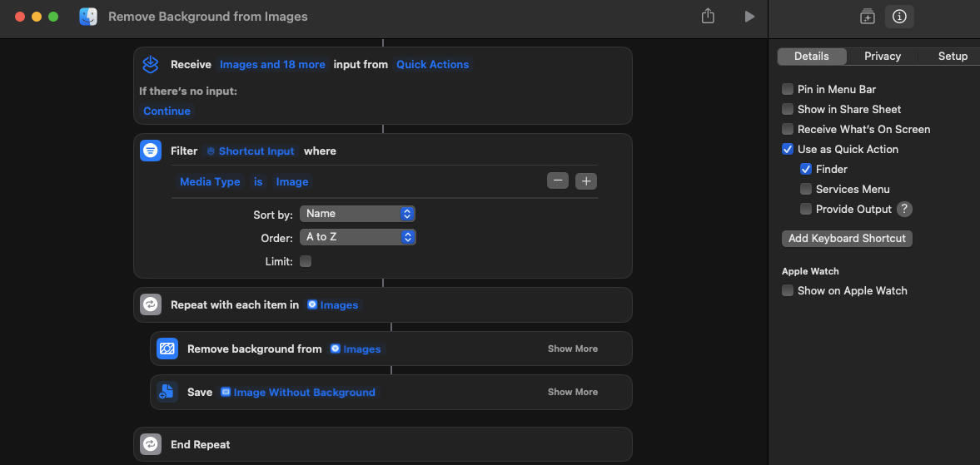Expand Show More on Remove background action
The image size is (980, 465).
point(573,349)
